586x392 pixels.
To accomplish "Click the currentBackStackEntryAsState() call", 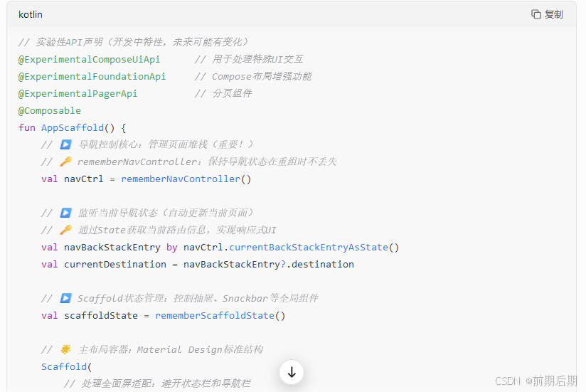I will click(x=314, y=248).
